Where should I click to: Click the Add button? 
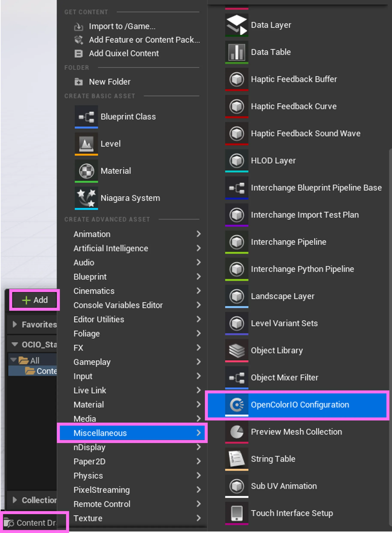pyautogui.click(x=34, y=300)
